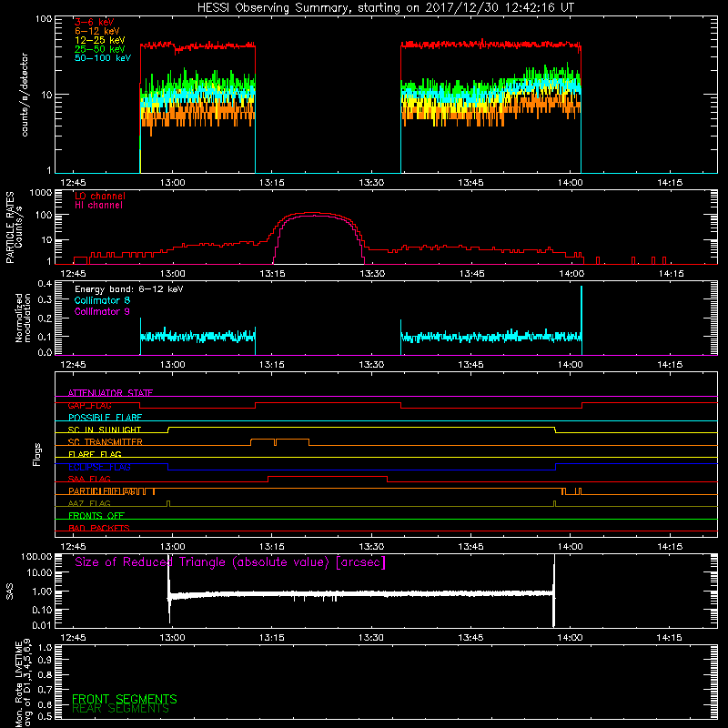Image resolution: width=728 pixels, height=728 pixels.
Task: Select the SAA_FLAG label
Action: click(x=89, y=480)
